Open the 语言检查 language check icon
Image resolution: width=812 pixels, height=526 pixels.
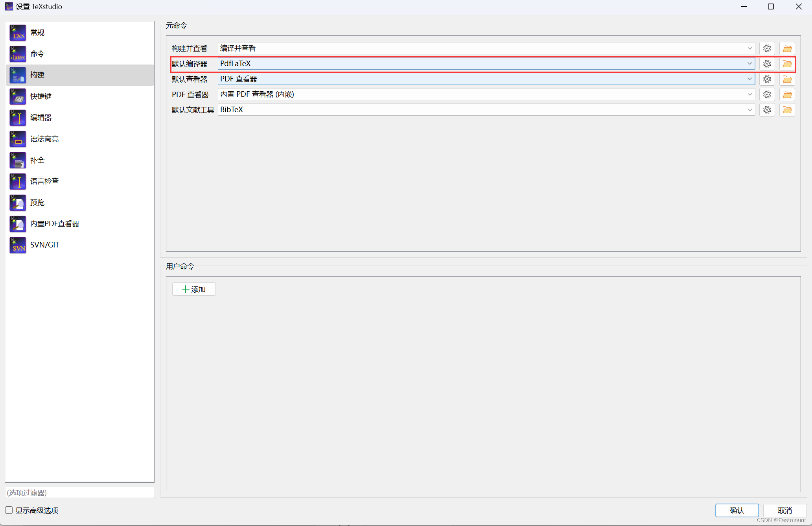[x=18, y=181]
